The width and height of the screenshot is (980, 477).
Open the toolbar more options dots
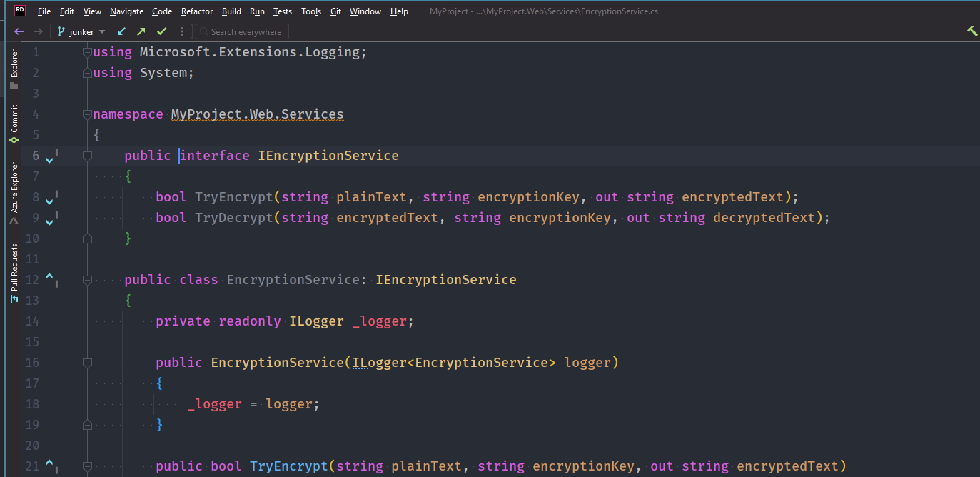coord(182,31)
